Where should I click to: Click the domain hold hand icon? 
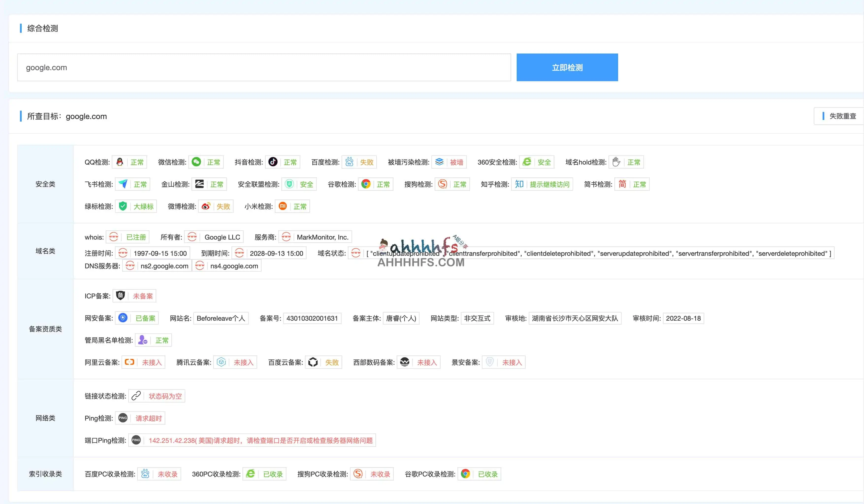click(x=616, y=162)
